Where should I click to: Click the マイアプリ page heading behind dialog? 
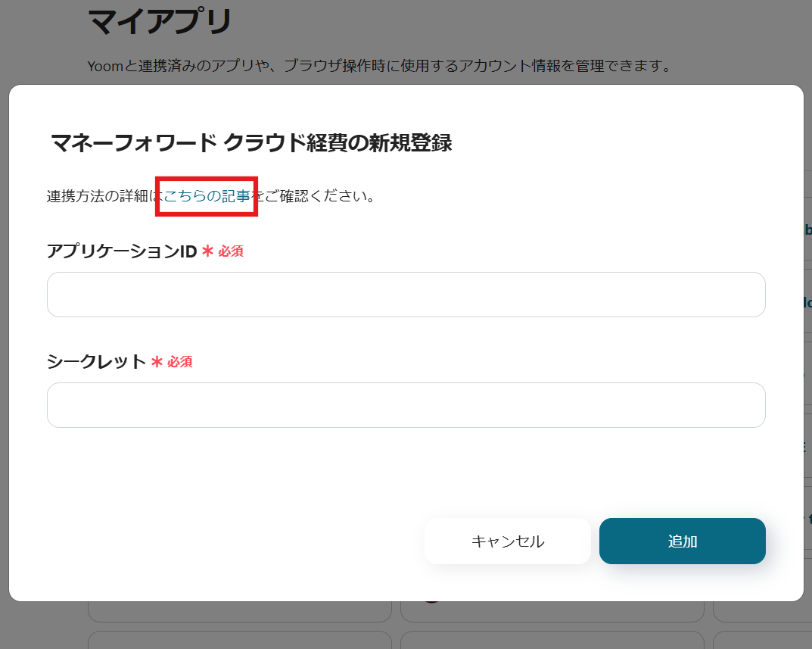(160, 22)
